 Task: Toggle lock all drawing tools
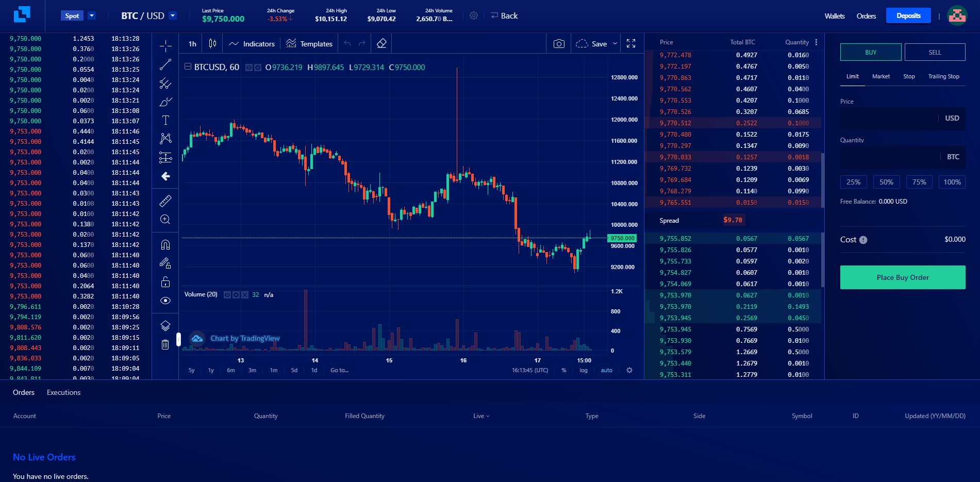(x=165, y=282)
